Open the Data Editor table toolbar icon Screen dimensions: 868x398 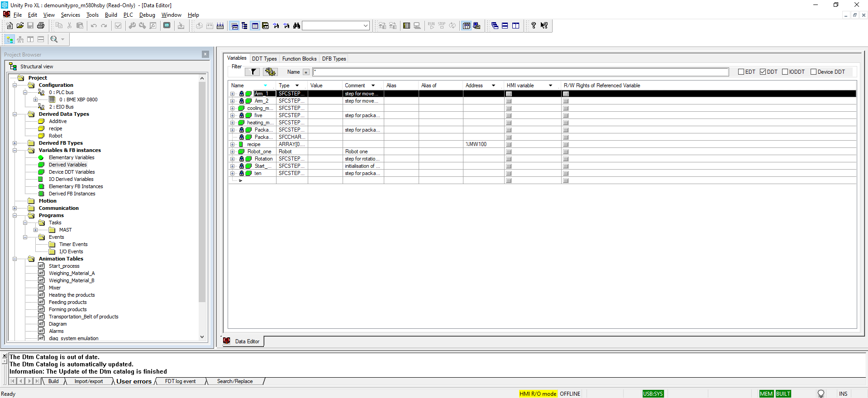[x=255, y=26]
